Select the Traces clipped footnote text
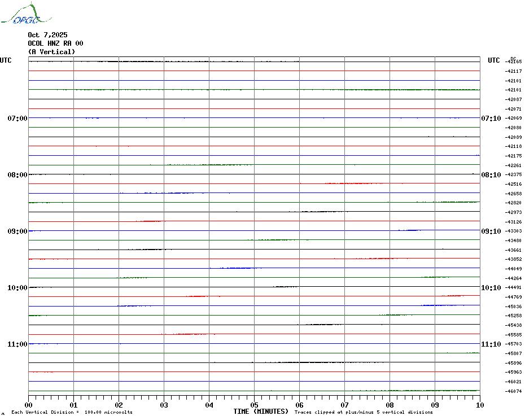 (364, 413)
